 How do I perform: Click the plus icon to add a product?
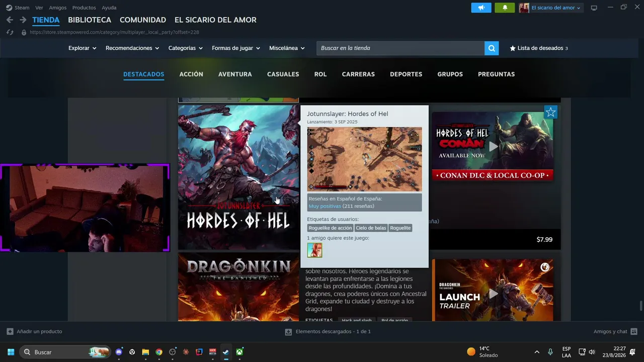click(x=10, y=331)
